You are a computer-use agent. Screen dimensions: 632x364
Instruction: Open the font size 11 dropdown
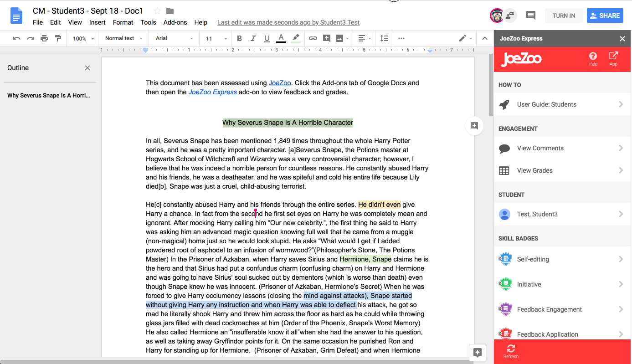(216, 38)
